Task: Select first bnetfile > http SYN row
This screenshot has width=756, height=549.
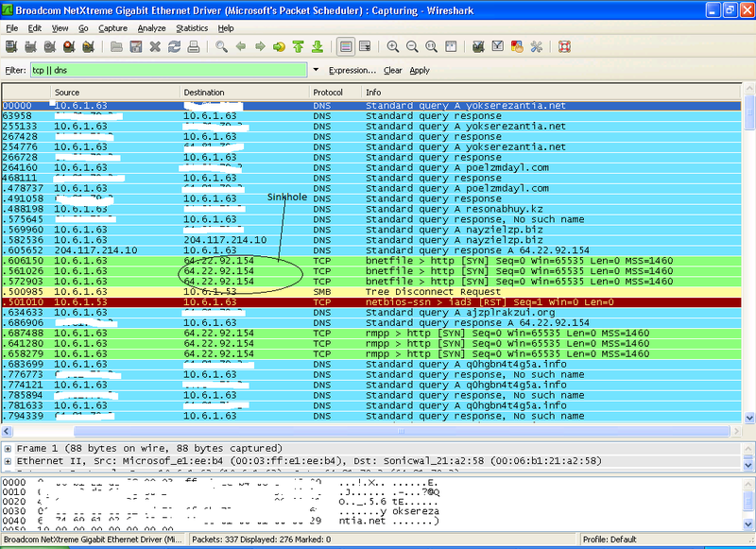Action: pyautogui.click(x=371, y=261)
